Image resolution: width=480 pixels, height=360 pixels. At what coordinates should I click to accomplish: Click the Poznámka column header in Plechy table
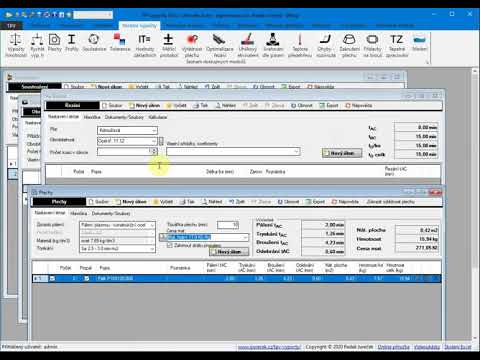[x=180, y=268]
